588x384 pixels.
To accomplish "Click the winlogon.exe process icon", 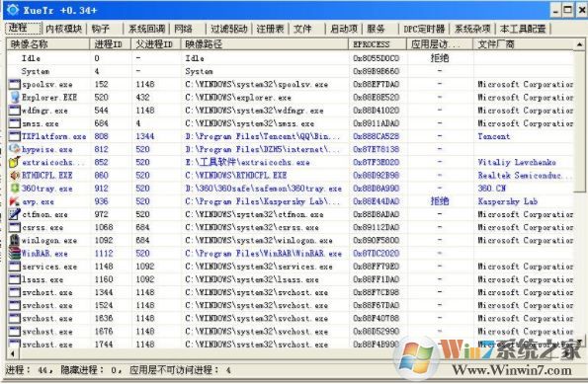I will tap(15, 240).
